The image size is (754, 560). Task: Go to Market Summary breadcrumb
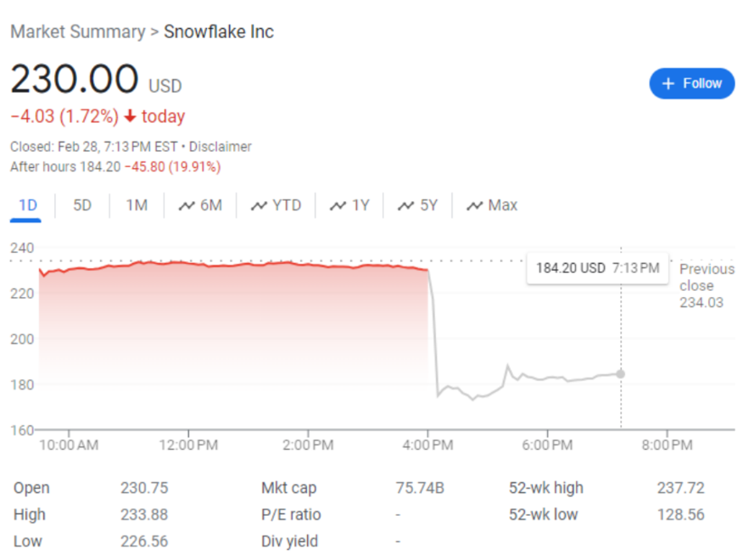(x=77, y=32)
